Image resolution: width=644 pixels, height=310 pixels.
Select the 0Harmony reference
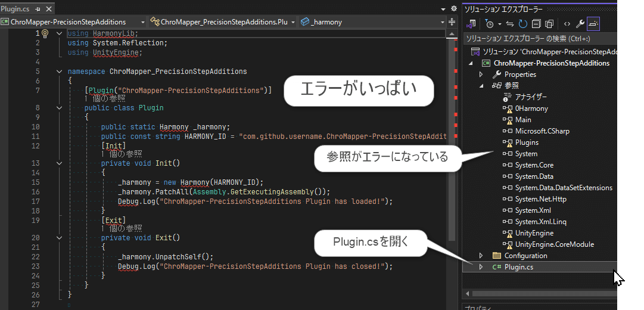point(531,108)
